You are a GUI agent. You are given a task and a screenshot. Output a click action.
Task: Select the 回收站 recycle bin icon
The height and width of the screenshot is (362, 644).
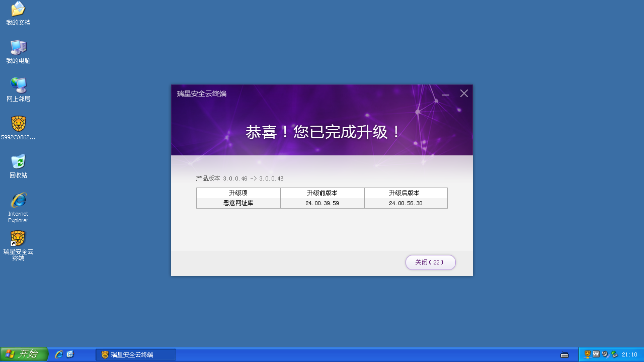click(x=18, y=166)
